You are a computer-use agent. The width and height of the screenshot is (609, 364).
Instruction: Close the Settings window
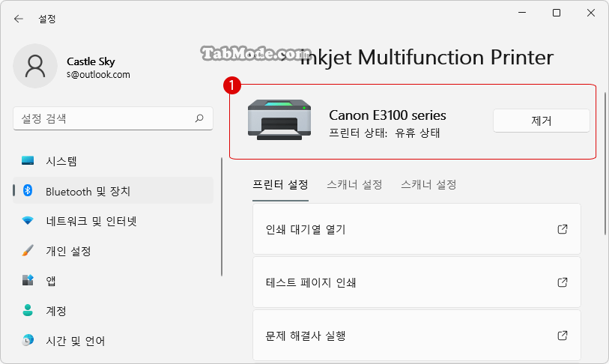click(x=591, y=13)
